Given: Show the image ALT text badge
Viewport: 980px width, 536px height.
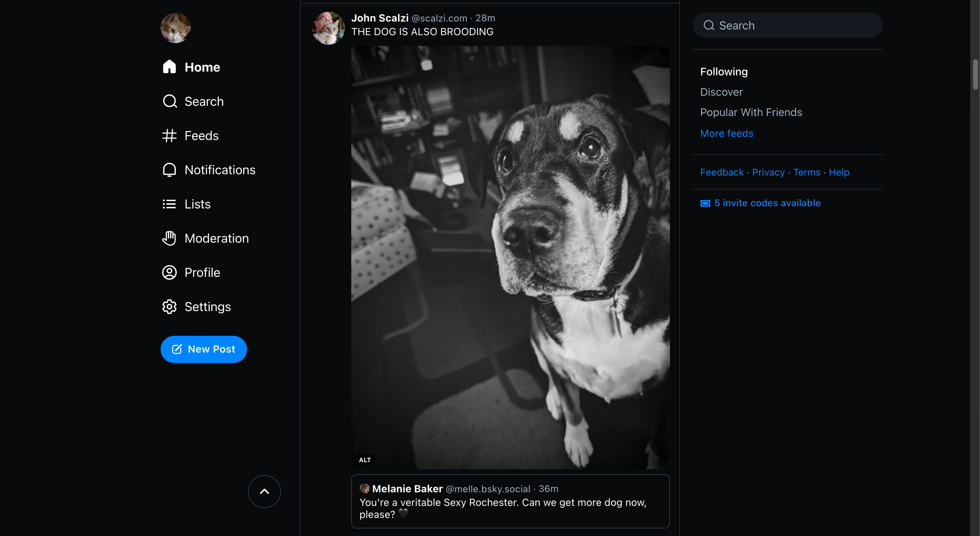Looking at the screenshot, I should pyautogui.click(x=365, y=460).
